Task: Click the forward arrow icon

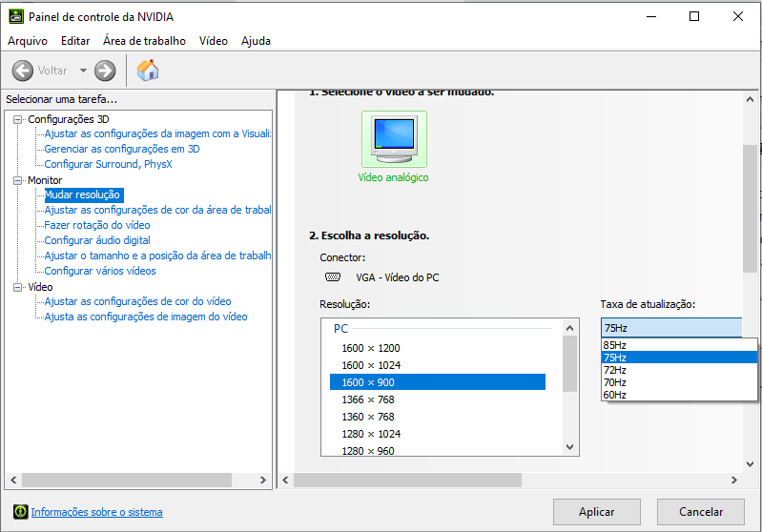Action: (x=105, y=71)
